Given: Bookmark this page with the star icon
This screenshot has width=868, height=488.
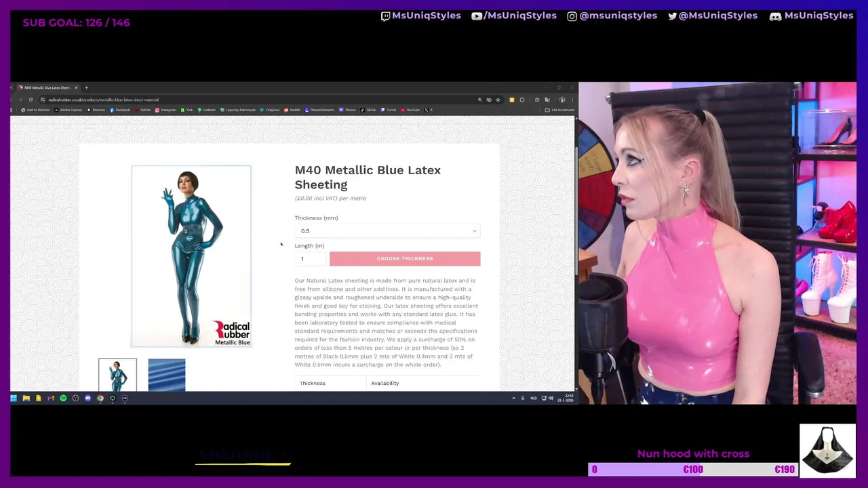Looking at the screenshot, I should click(x=498, y=100).
